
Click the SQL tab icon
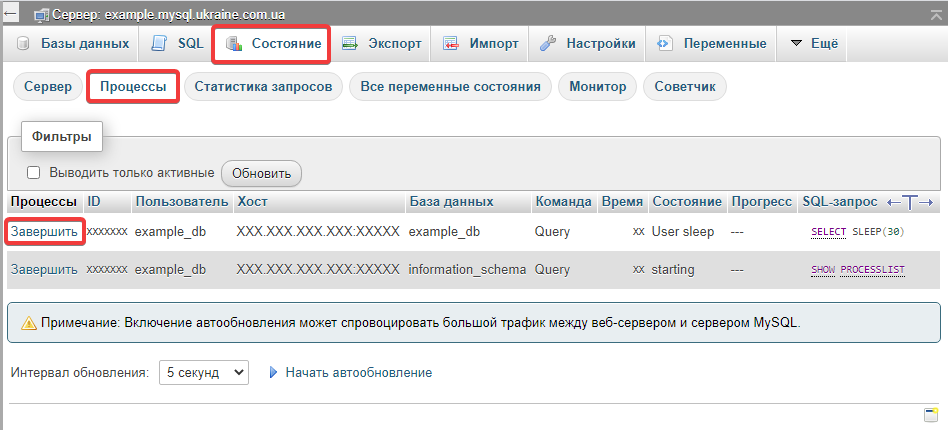[x=160, y=44]
